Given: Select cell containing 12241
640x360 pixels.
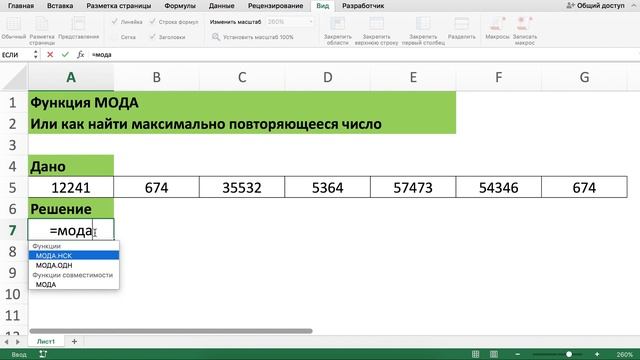Looking at the screenshot, I should [71, 187].
